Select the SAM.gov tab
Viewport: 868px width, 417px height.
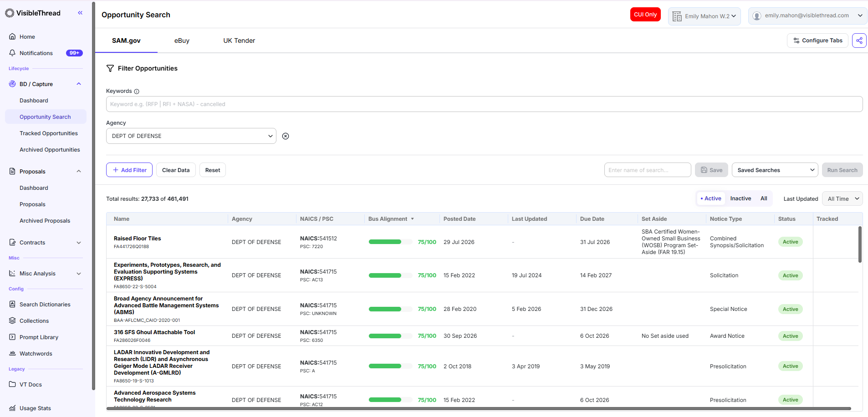pyautogui.click(x=126, y=41)
